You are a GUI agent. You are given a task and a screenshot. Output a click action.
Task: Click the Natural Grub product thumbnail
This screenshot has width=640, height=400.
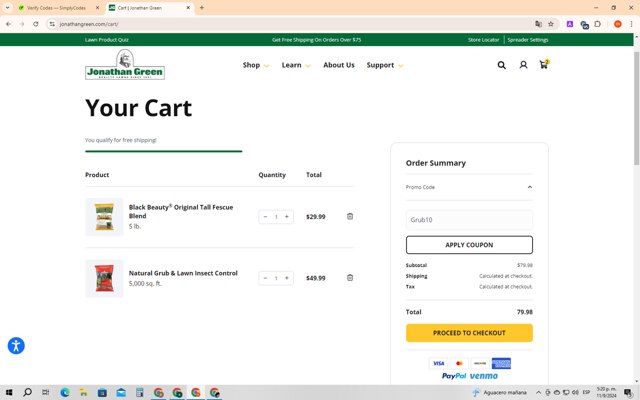tap(104, 278)
